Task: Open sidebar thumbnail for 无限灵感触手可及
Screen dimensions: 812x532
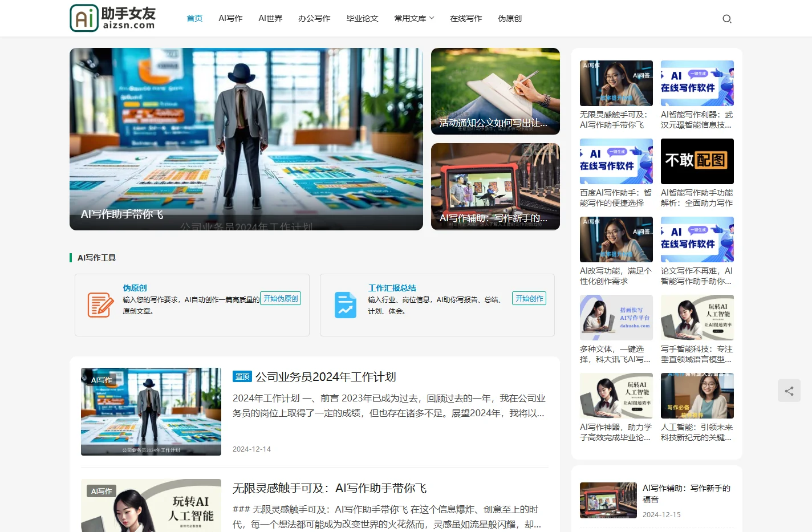Action: (x=616, y=83)
